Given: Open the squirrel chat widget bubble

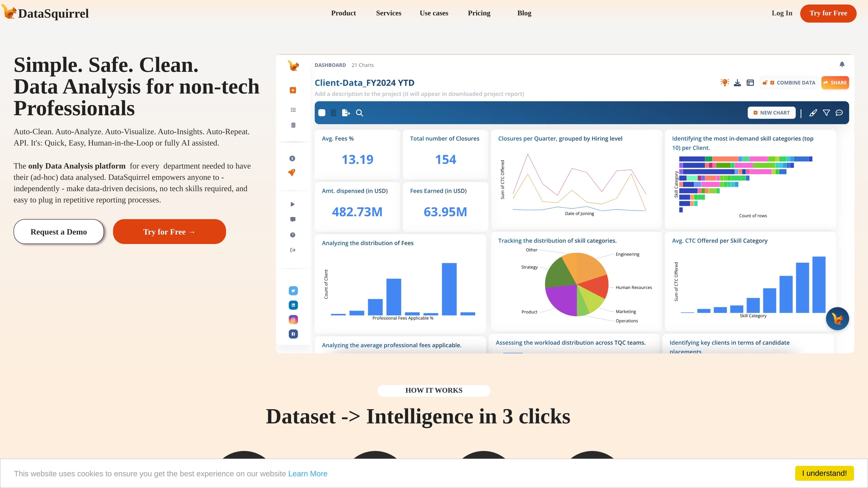Looking at the screenshot, I should point(837,319).
